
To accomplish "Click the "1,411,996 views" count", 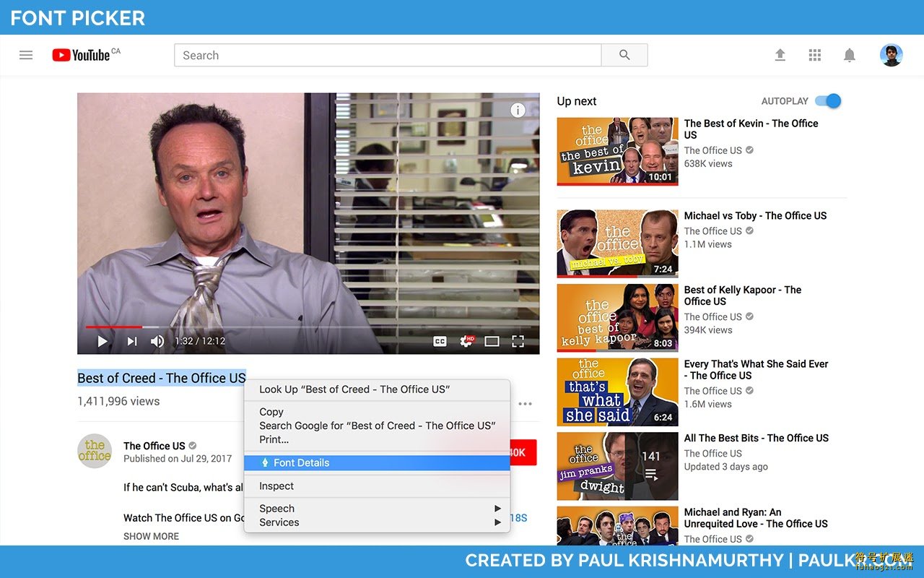I will click(118, 401).
